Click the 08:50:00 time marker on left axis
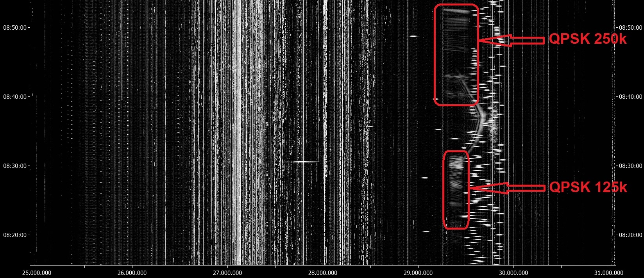The width and height of the screenshot is (644, 278). 15,28
